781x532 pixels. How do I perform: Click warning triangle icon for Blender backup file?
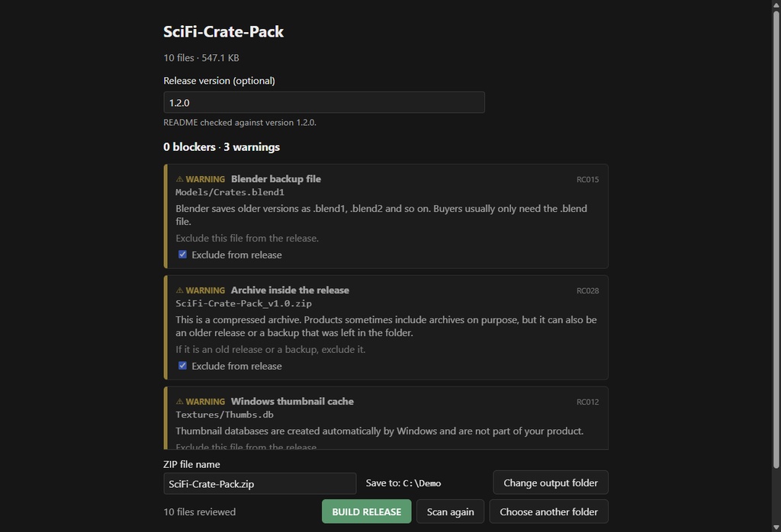tap(180, 179)
